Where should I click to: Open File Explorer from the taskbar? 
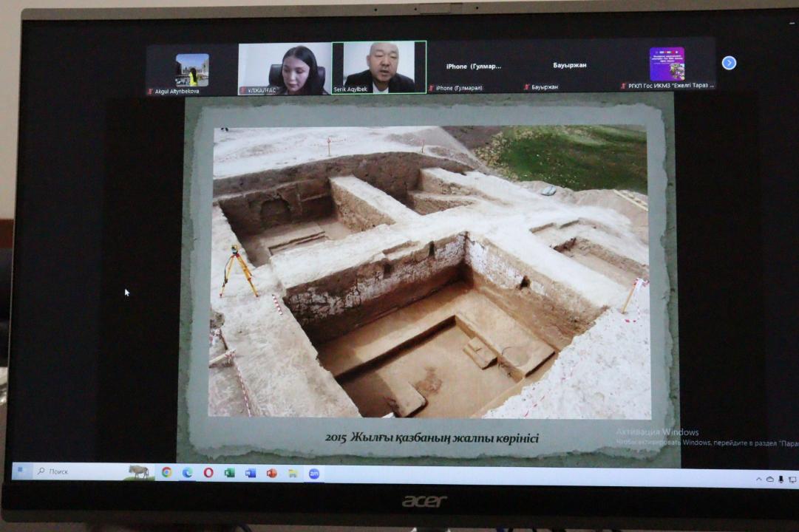point(293,474)
